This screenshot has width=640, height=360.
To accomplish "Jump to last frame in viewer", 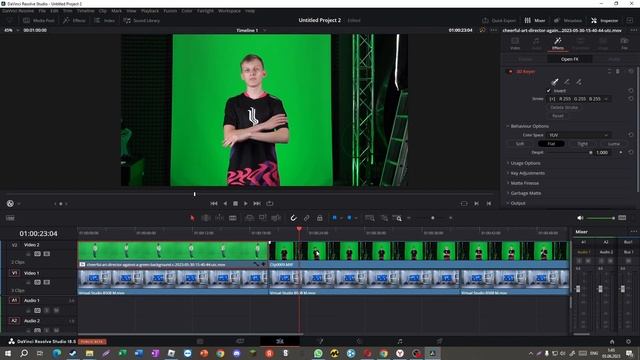I will click(257, 203).
